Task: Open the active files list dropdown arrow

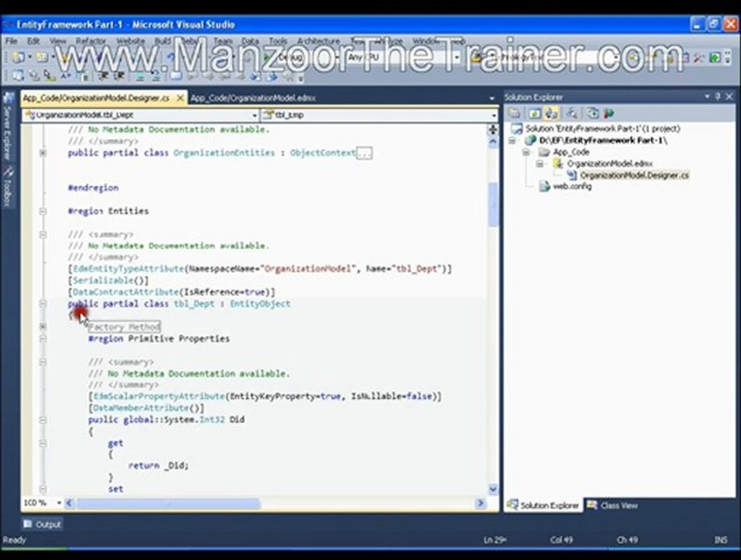Action: tap(491, 98)
